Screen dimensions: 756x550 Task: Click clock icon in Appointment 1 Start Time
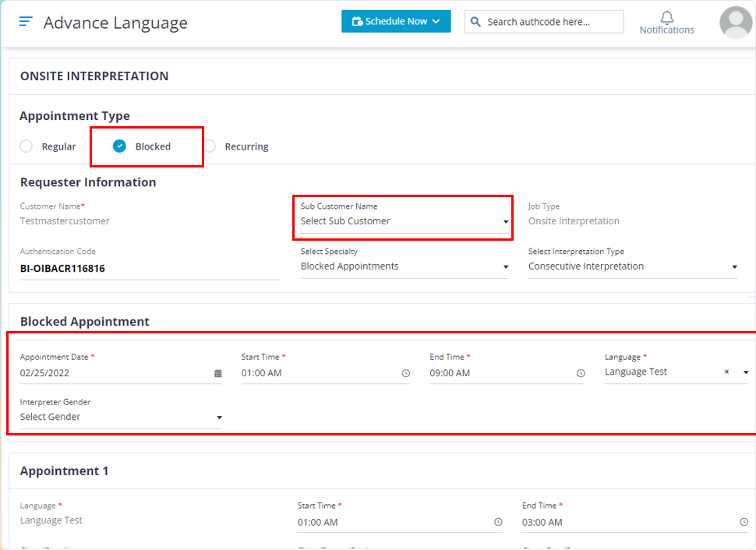pos(497,523)
